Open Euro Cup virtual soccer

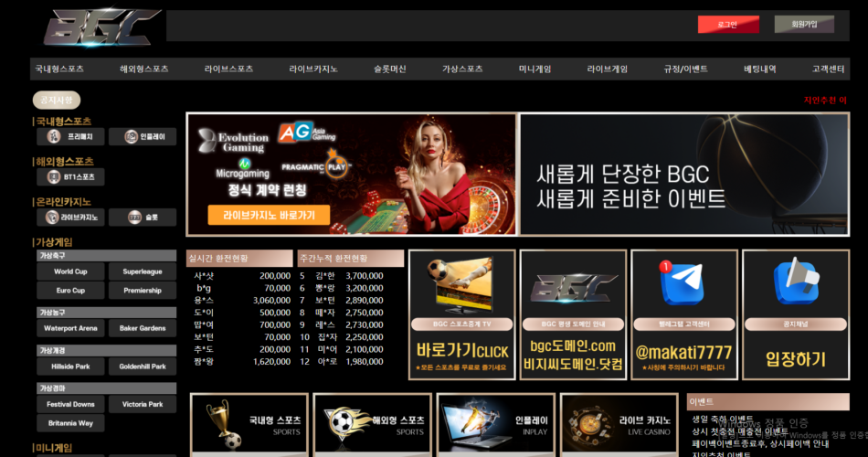[x=70, y=291]
